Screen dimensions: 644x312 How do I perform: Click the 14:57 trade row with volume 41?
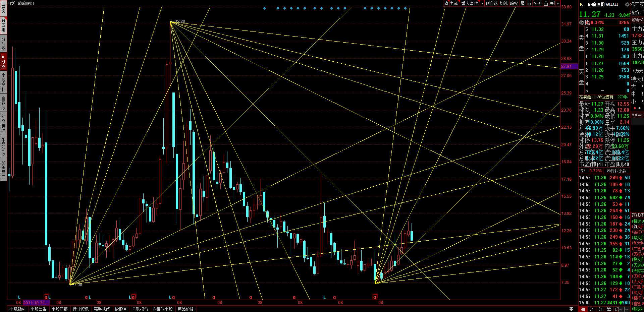[604, 296]
